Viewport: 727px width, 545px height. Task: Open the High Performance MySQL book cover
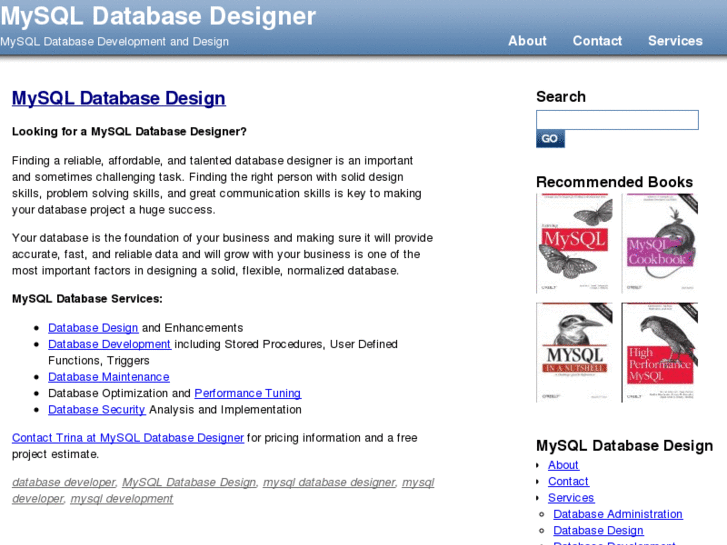660,353
